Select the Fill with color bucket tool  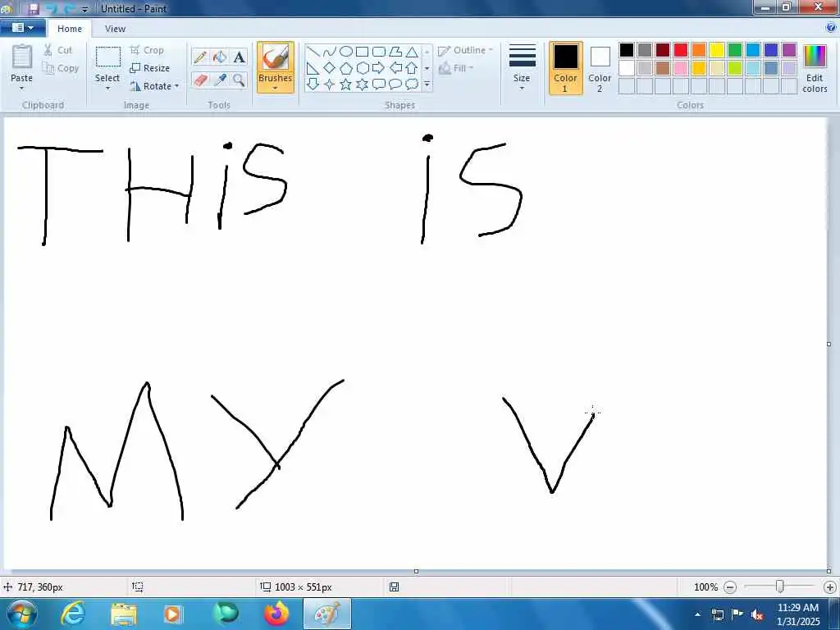click(x=220, y=57)
